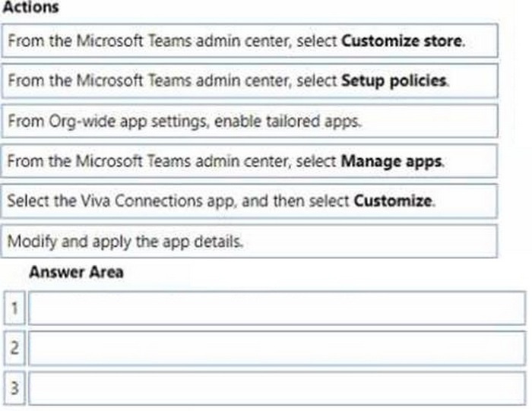Select the Manage apps action box
Viewport: 532px width, 411px height.
click(249, 161)
